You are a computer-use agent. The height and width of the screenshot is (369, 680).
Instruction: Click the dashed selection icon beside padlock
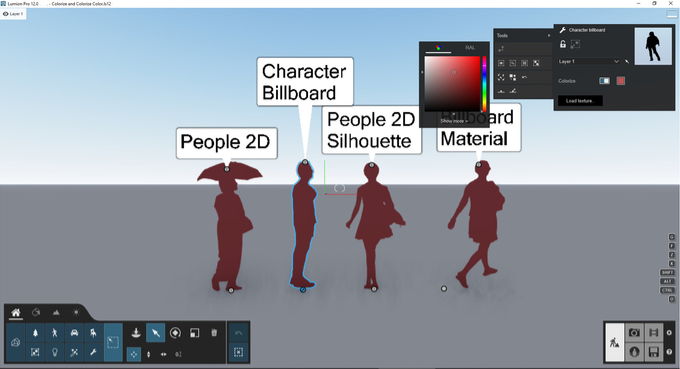[575, 44]
